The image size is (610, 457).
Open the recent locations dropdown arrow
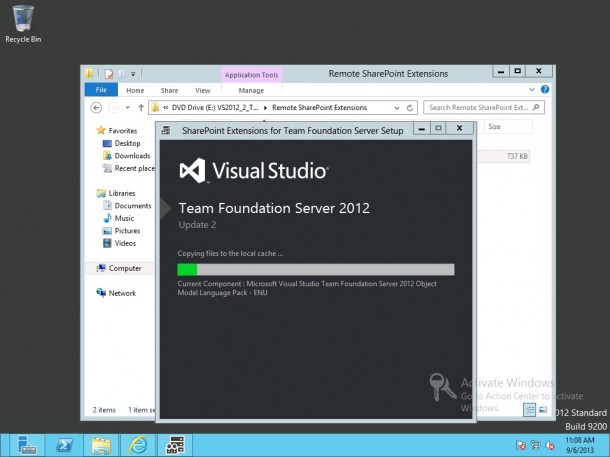pyautogui.click(x=128, y=108)
